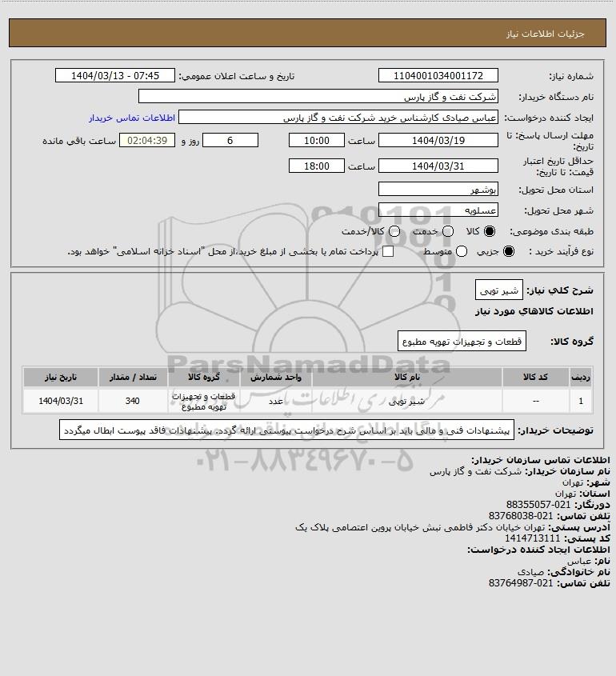Click the unit cell عدد

tap(276, 401)
